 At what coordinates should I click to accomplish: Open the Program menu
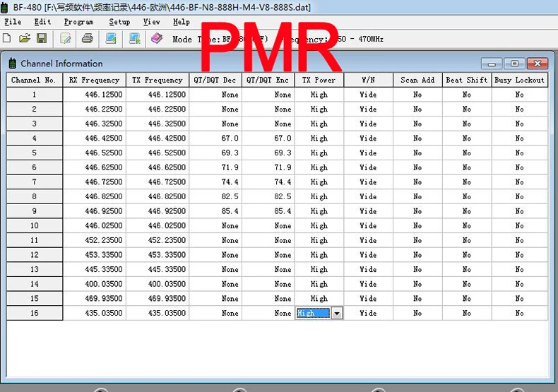click(x=78, y=22)
